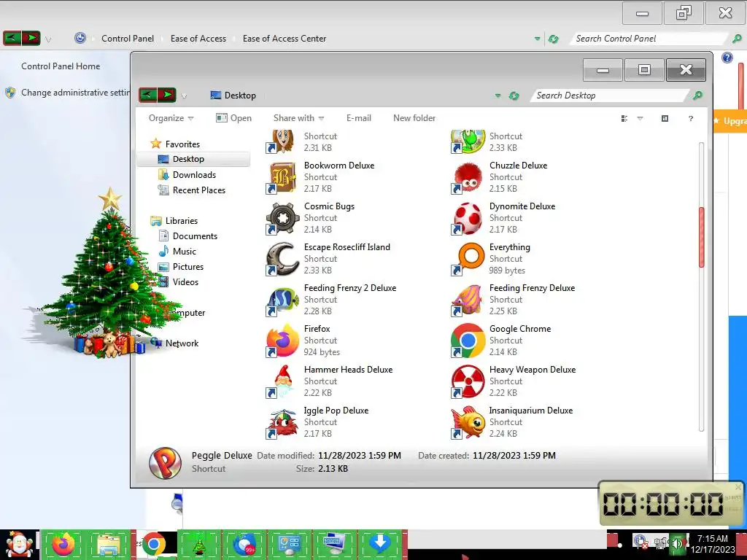Open taskbar on-screen keyboard computer icon
The image size is (747, 560).
click(x=334, y=544)
